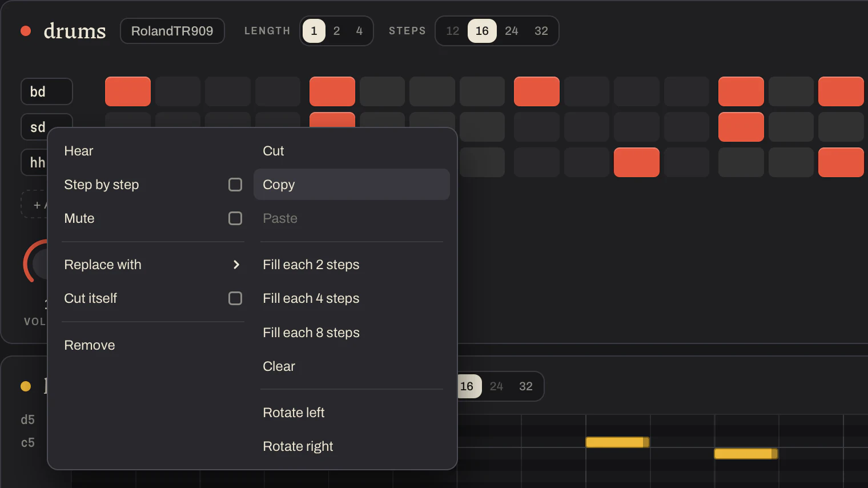
Task: Toggle the ninth step of the bd row
Action: pyautogui.click(x=537, y=91)
